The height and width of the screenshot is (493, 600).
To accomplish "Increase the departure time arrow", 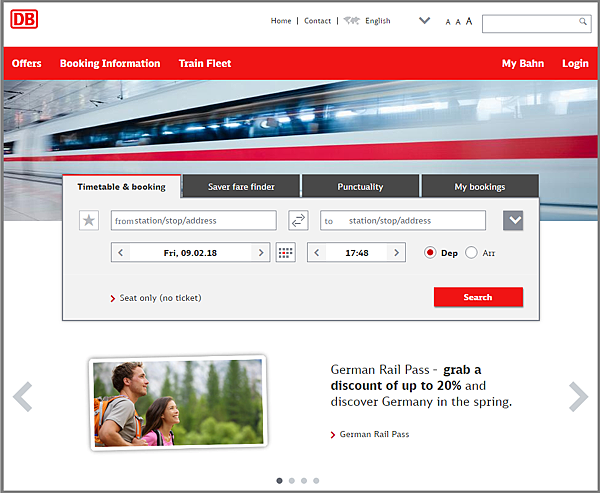I will tap(396, 253).
